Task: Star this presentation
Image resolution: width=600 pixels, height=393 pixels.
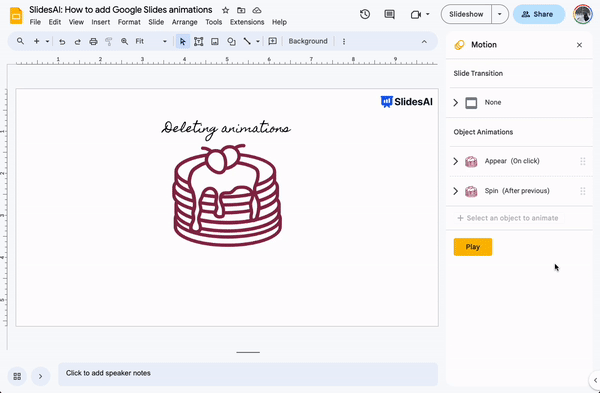Action: tap(225, 10)
